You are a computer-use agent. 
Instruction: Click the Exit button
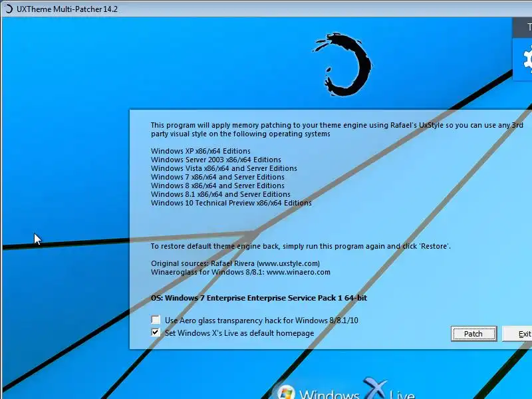tap(517, 334)
